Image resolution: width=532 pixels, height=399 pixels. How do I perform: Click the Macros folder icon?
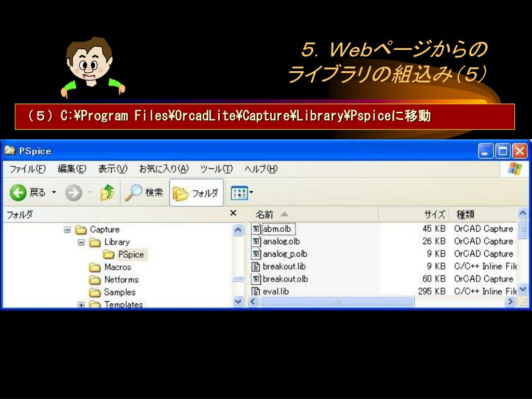pyautogui.click(x=95, y=268)
